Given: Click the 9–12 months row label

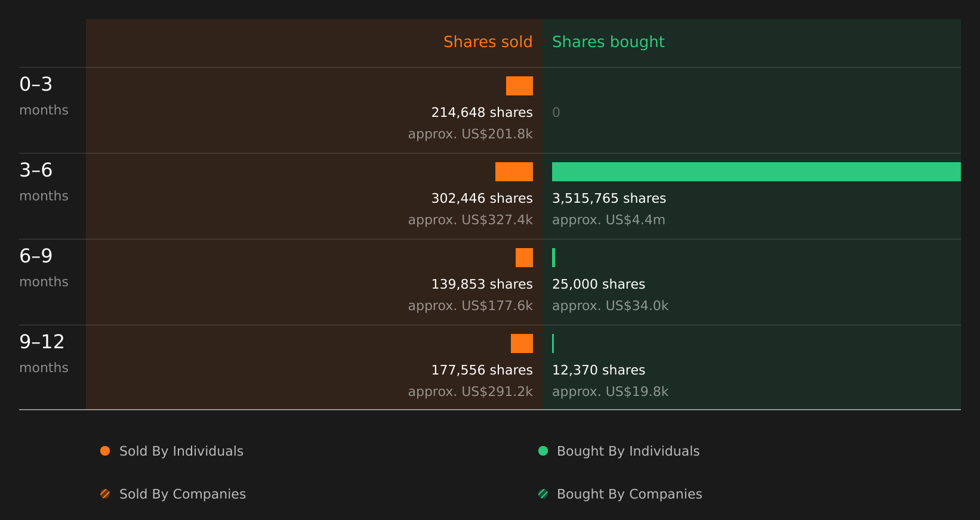Looking at the screenshot, I should (44, 354).
